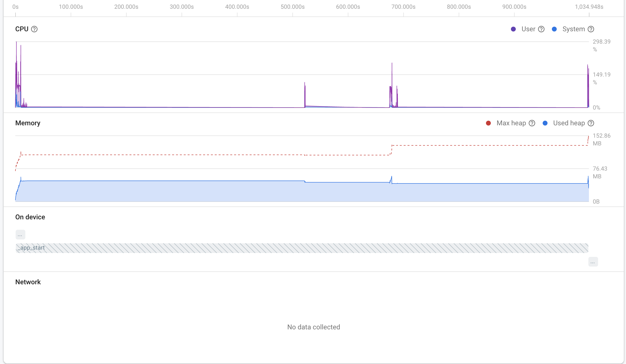Image resolution: width=626 pixels, height=364 pixels.
Task: Click the Max heap legend label
Action: click(511, 123)
